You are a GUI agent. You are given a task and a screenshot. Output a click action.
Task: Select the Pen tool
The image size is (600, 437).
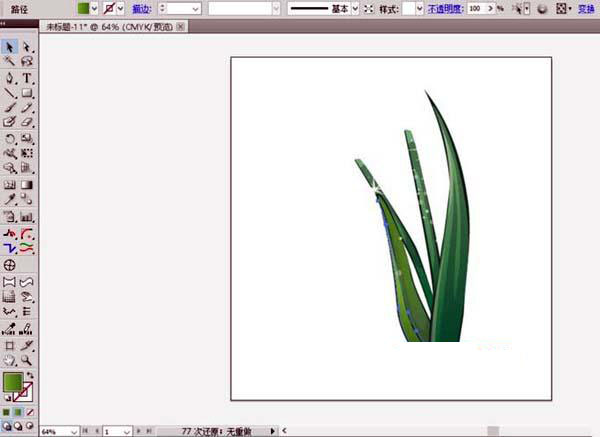pyautogui.click(x=10, y=77)
